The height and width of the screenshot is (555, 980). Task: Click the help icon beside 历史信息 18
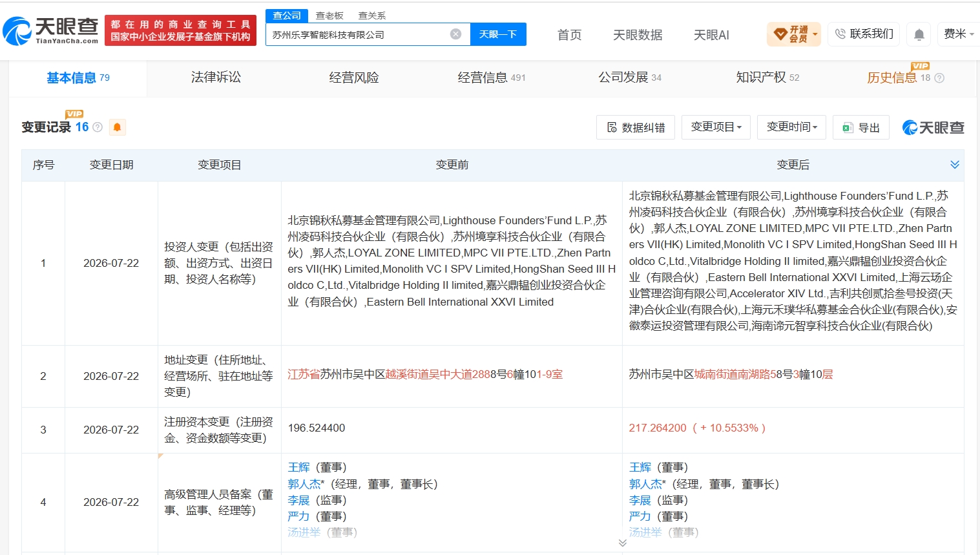(x=940, y=78)
